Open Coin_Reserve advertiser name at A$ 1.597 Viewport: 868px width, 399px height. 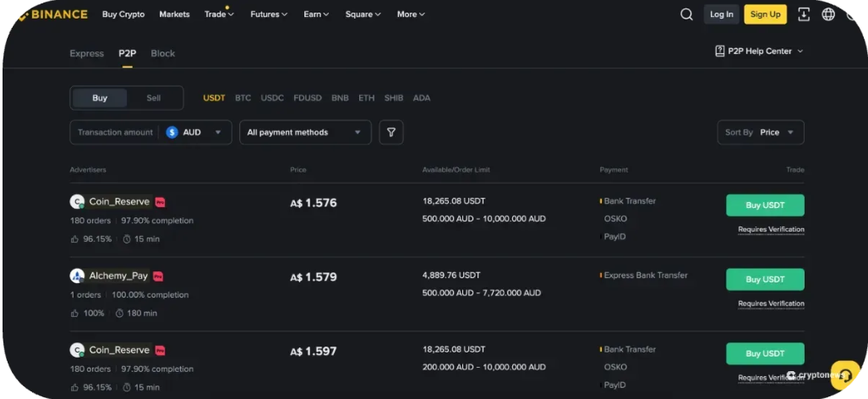(119, 350)
